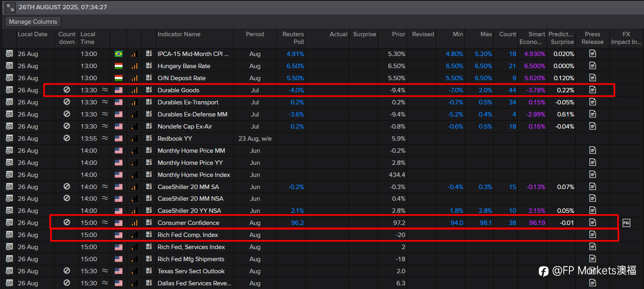644x289 pixels.
Task: Click the Surprise column header
Action: [364, 34]
